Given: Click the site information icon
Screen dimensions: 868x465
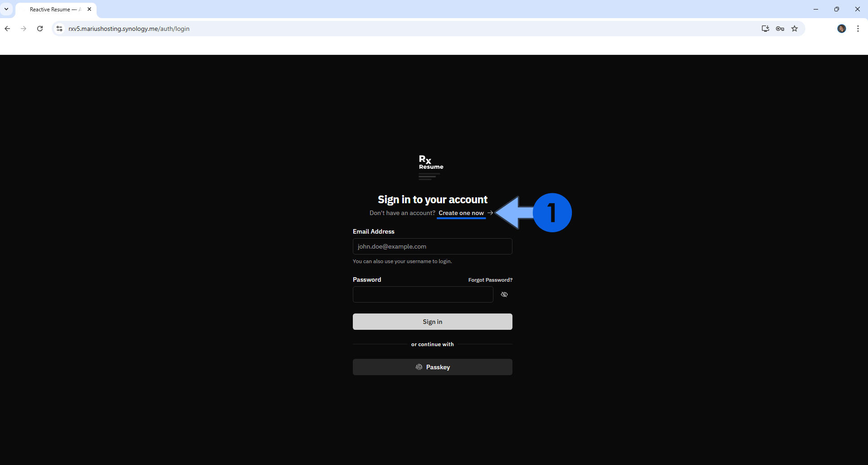Looking at the screenshot, I should (59, 28).
